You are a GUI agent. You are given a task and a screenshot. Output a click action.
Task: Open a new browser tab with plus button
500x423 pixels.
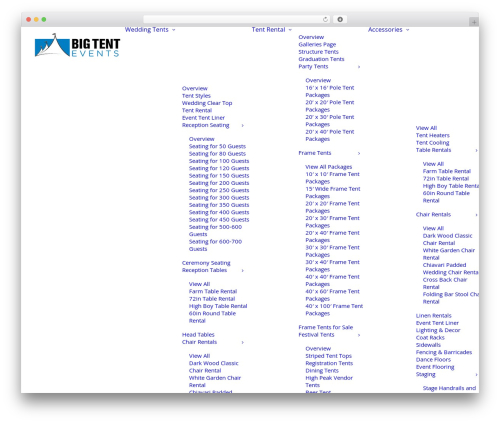(474, 22)
